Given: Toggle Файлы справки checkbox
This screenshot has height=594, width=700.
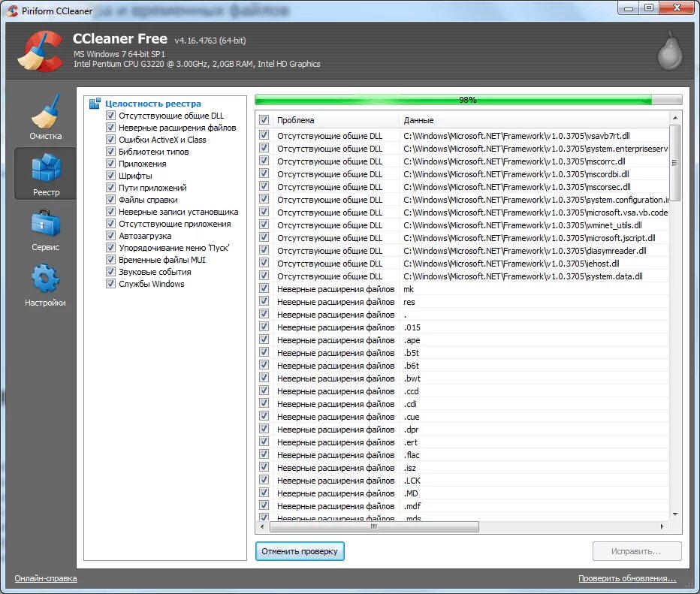Looking at the screenshot, I should 110,200.
